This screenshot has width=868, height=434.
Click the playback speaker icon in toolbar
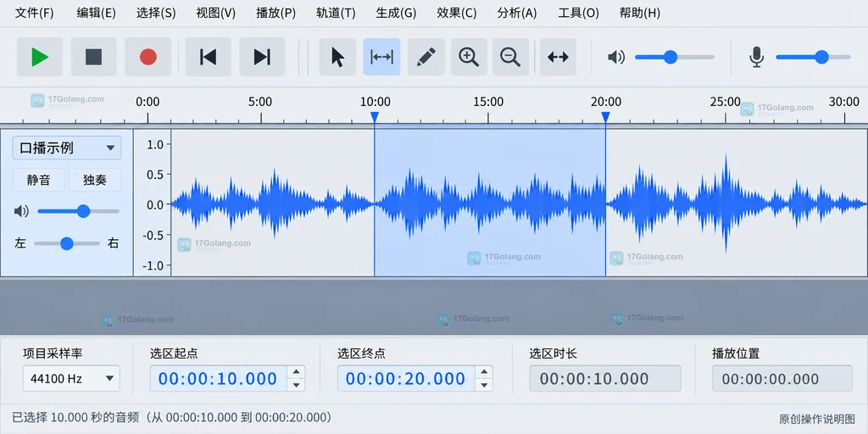pyautogui.click(x=616, y=57)
